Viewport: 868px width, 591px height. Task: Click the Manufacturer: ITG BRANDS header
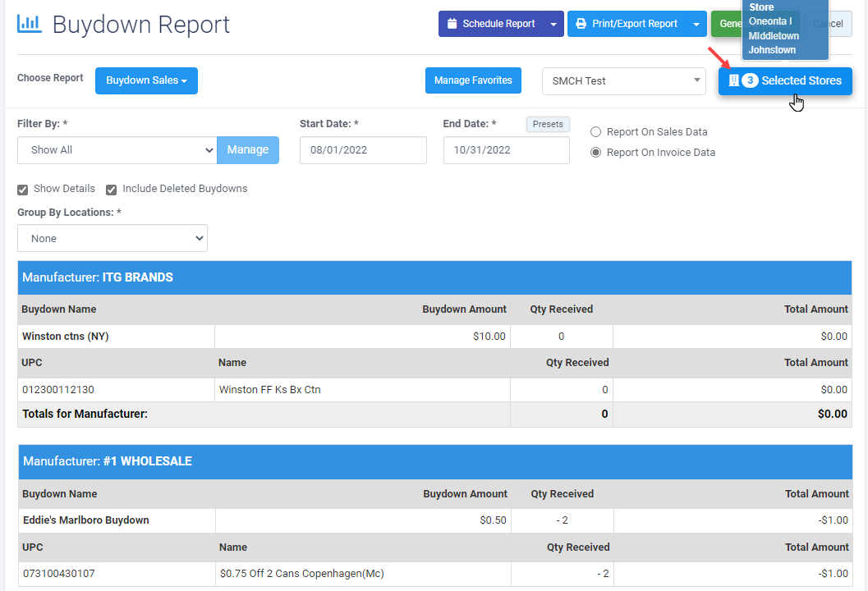pos(434,277)
